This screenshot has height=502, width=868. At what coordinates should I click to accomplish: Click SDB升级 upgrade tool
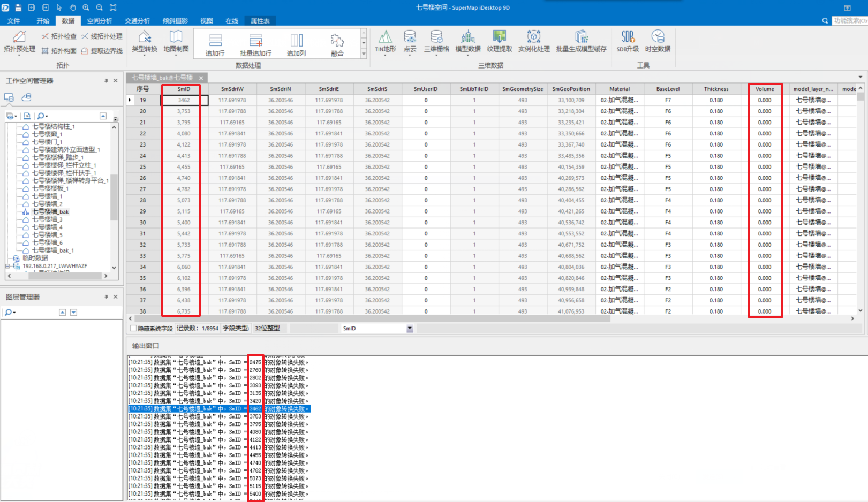(x=628, y=42)
